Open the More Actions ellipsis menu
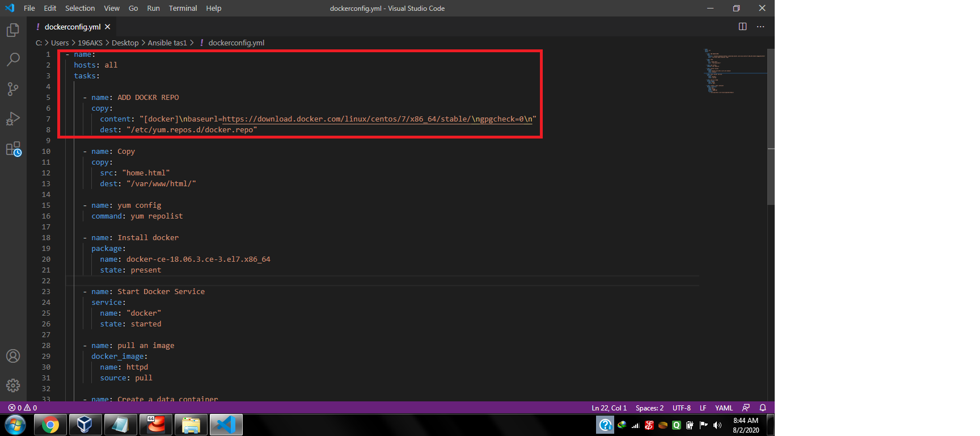Screen dimensions: 980x436 (761, 27)
